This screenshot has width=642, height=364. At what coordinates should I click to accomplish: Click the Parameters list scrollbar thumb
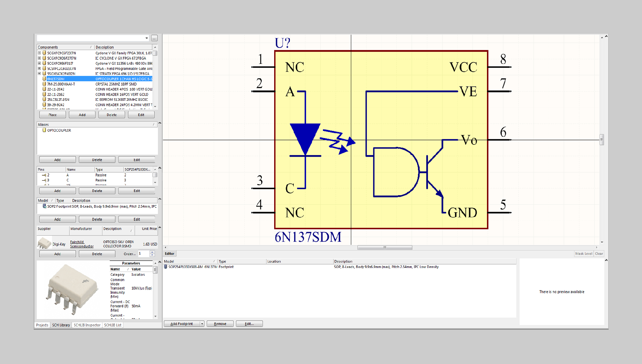point(155,270)
